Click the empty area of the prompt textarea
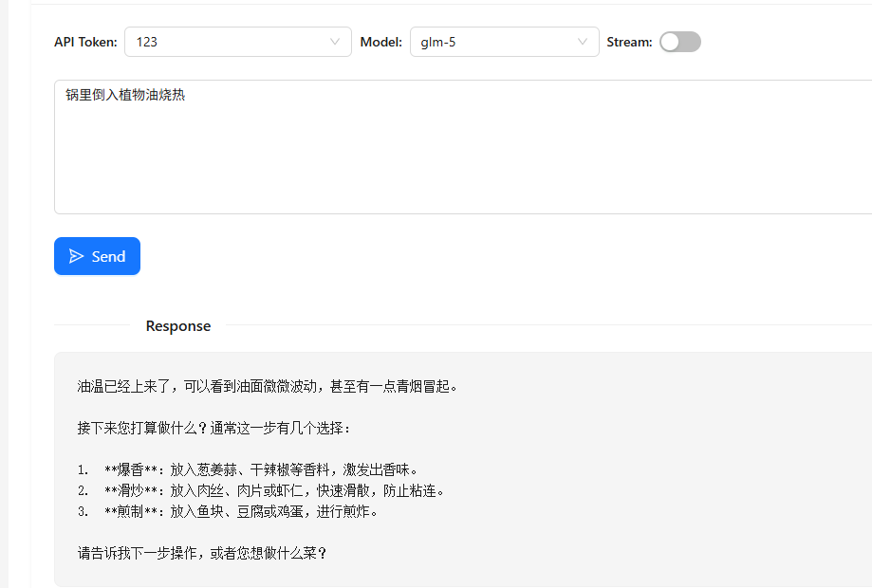 [x=455, y=161]
